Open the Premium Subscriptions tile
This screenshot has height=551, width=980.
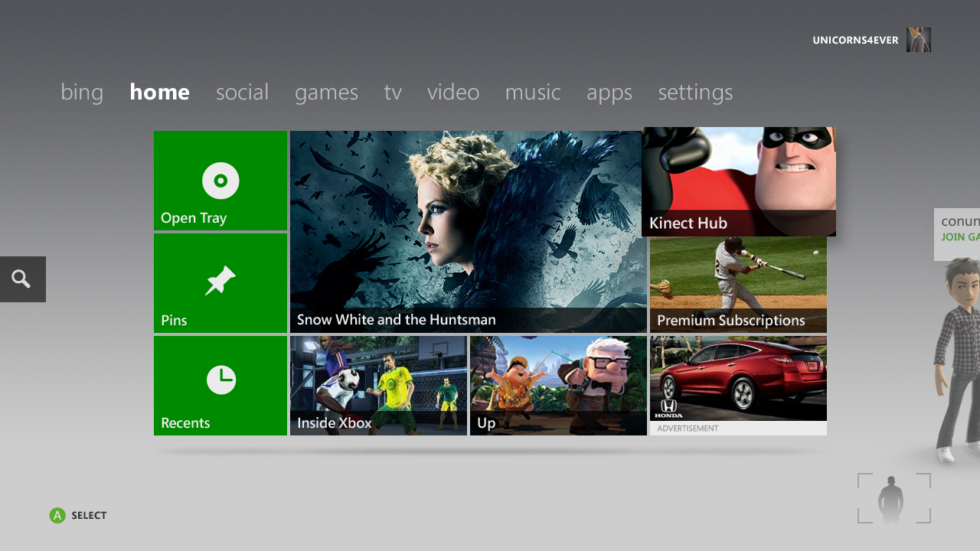(x=738, y=285)
